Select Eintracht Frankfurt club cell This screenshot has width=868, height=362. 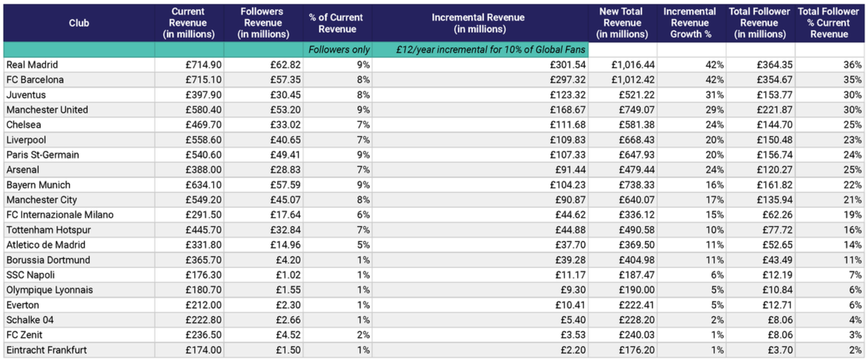coord(79,350)
